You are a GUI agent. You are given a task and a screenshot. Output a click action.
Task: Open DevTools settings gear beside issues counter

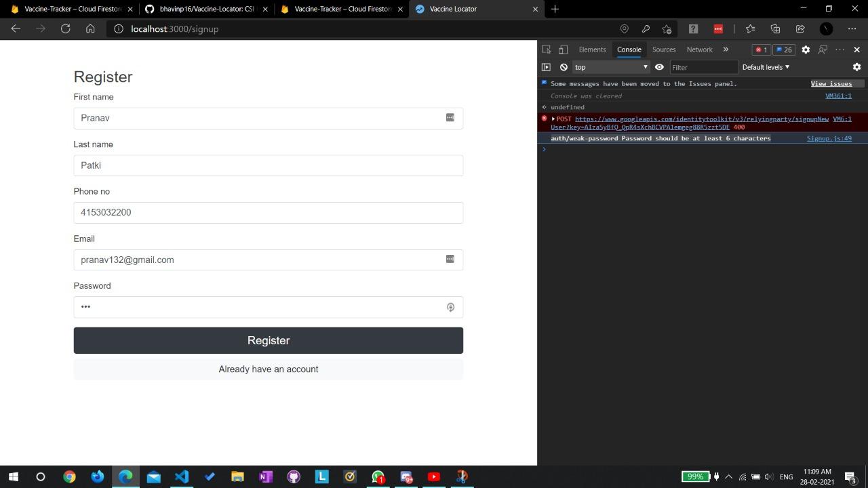click(x=806, y=49)
